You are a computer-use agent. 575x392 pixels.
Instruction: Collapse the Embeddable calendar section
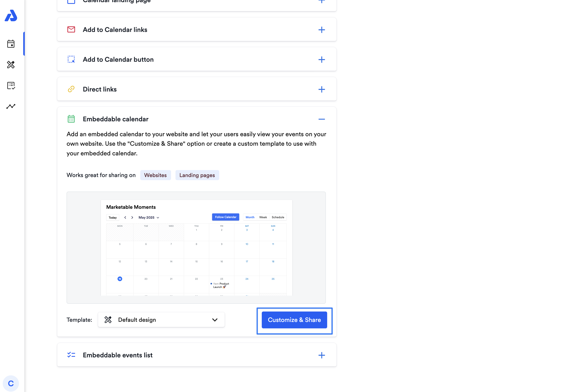click(321, 119)
